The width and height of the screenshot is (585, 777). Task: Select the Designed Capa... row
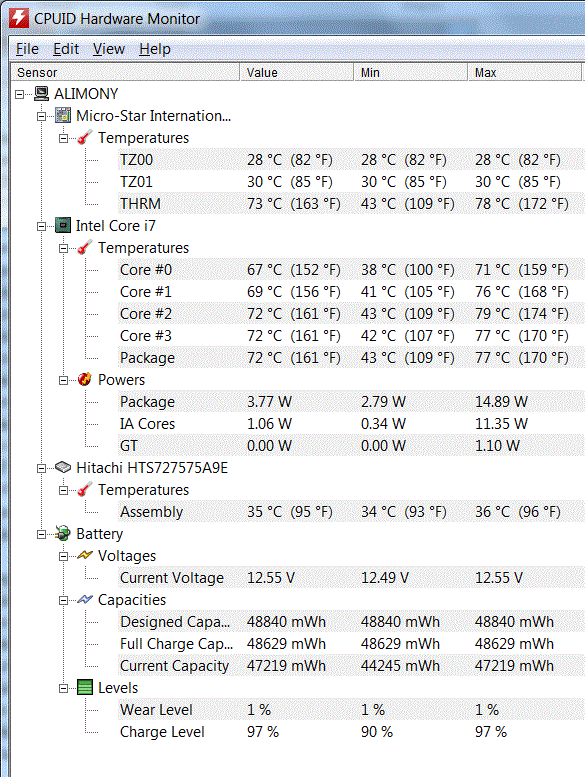[x=351, y=621]
